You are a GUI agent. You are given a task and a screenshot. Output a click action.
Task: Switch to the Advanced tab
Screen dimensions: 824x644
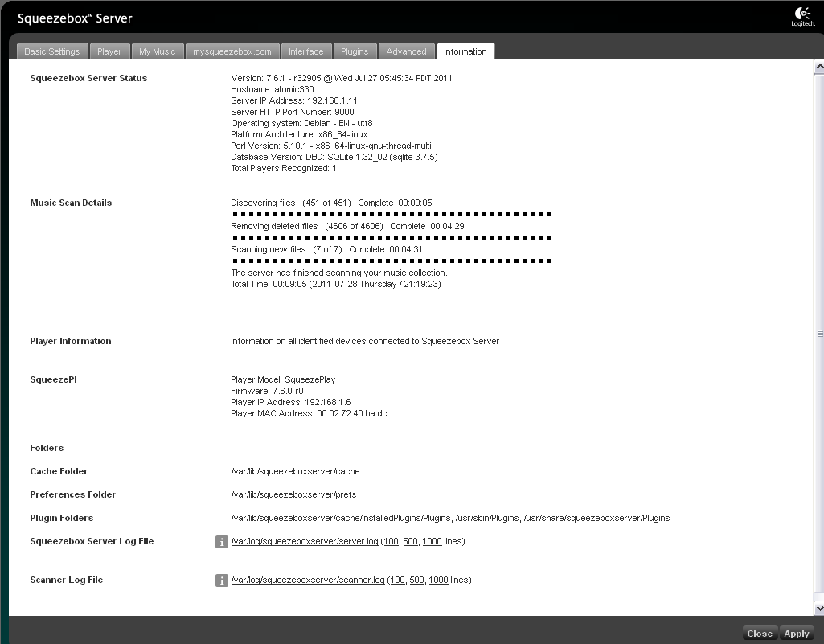pyautogui.click(x=406, y=51)
